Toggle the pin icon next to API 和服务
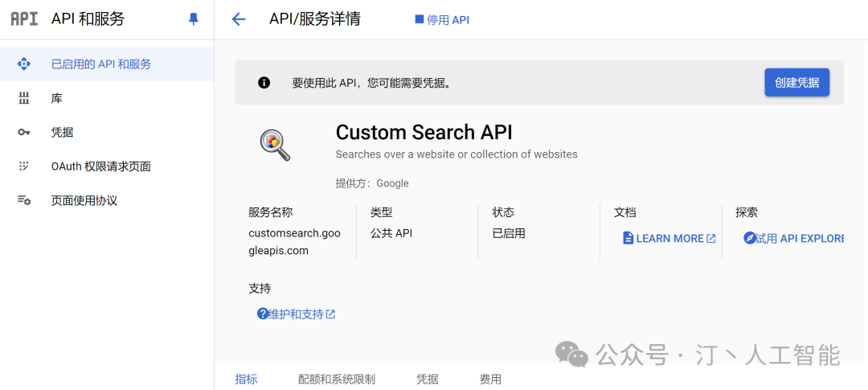The height and width of the screenshot is (390, 868). click(x=193, y=19)
